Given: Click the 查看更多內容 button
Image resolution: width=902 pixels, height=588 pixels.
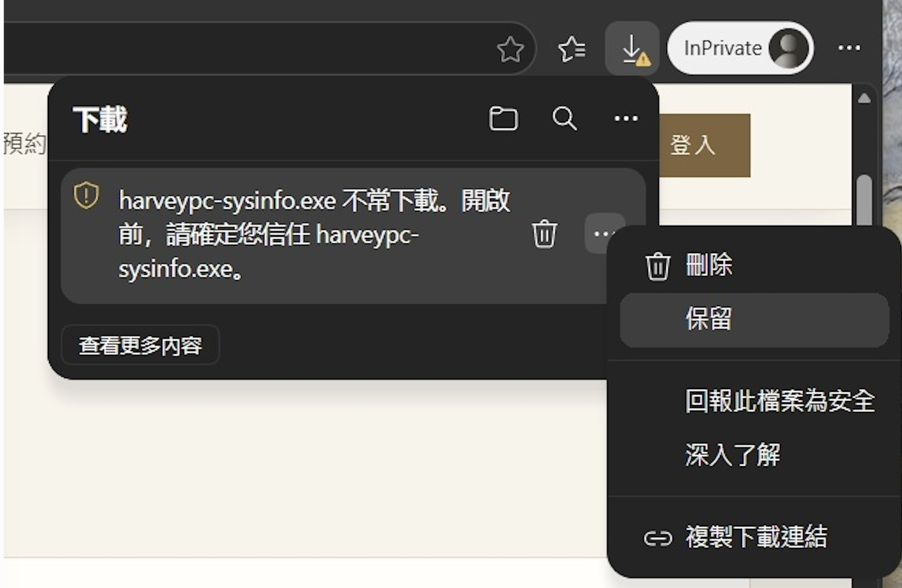Looking at the screenshot, I should point(140,345).
